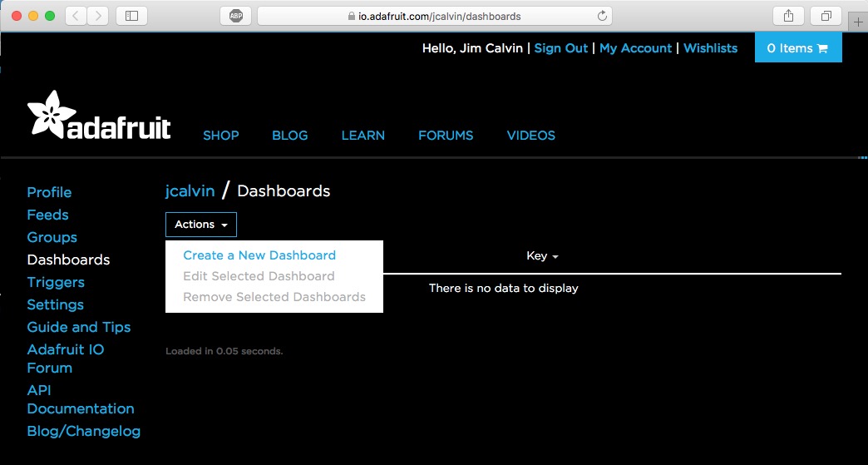Go back using the browser back arrow
Screen dimensions: 868x465
pyautogui.click(x=76, y=16)
